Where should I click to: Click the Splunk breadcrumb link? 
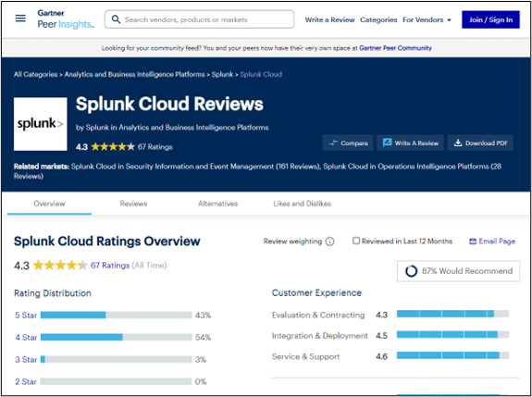223,74
